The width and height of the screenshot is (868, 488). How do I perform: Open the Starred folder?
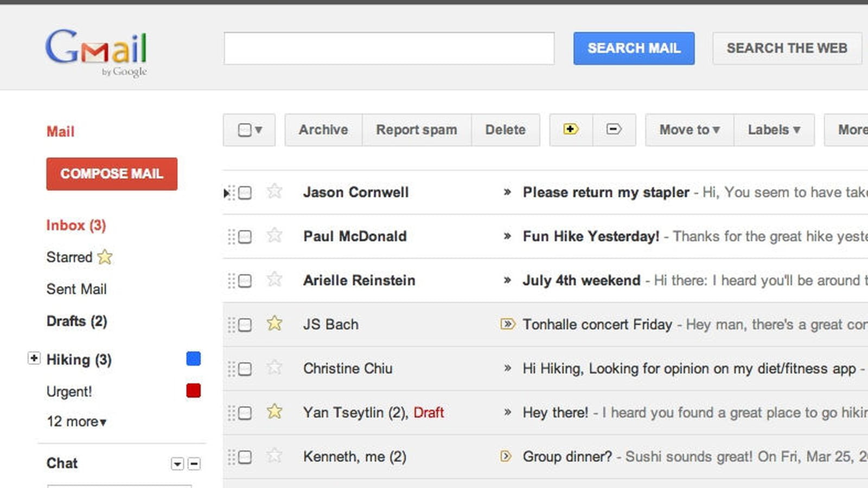pyautogui.click(x=69, y=257)
